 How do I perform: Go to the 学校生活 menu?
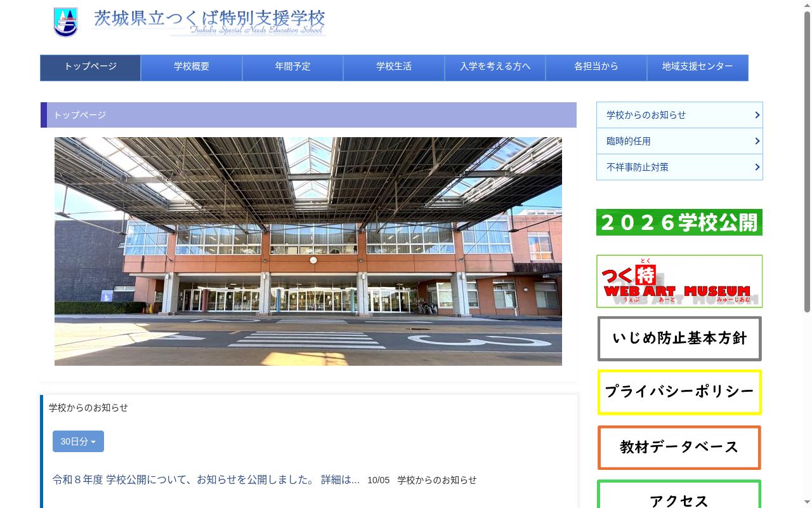click(394, 67)
